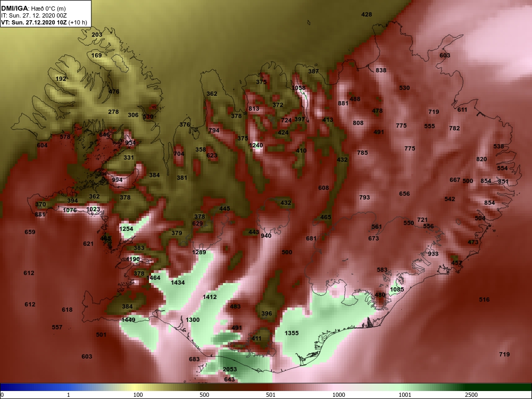Click the 445 value on the map
This screenshot has width=532, height=399.
pyautogui.click(x=225, y=209)
